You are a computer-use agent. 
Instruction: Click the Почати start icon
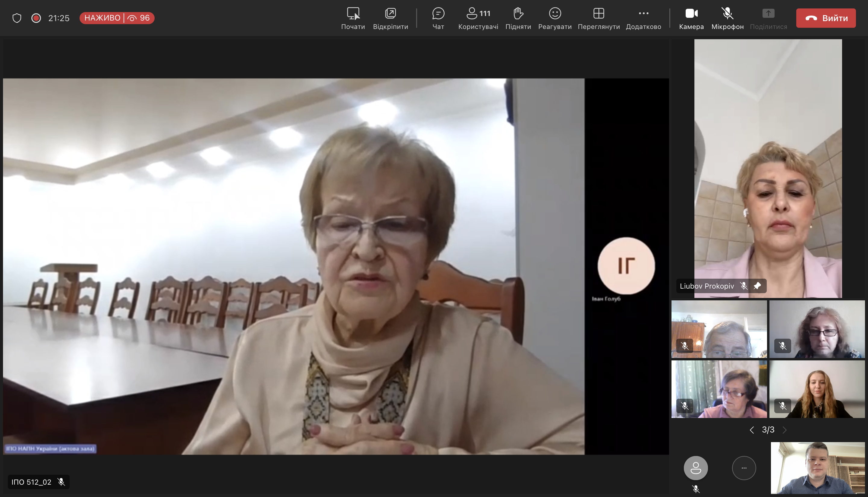(353, 14)
